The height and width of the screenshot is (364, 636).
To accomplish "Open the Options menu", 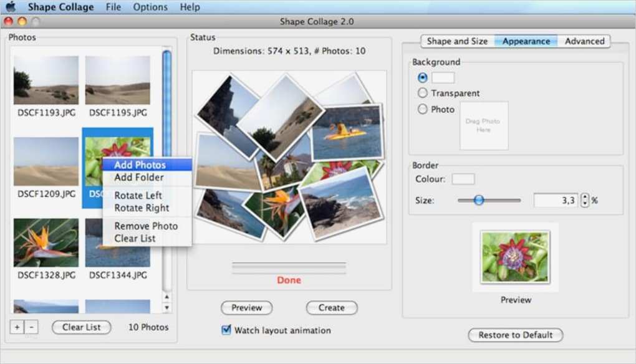I will 150,7.
